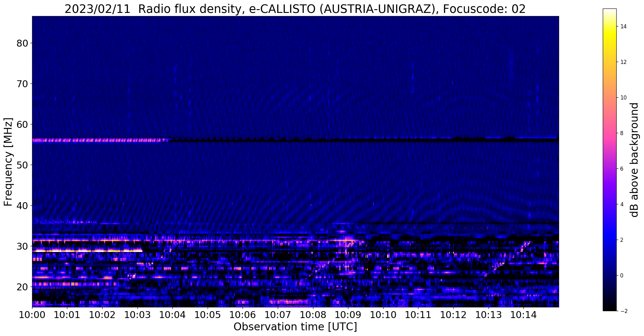Click the colorbar tick label 4
This screenshot has height=336, width=644.
(621, 204)
